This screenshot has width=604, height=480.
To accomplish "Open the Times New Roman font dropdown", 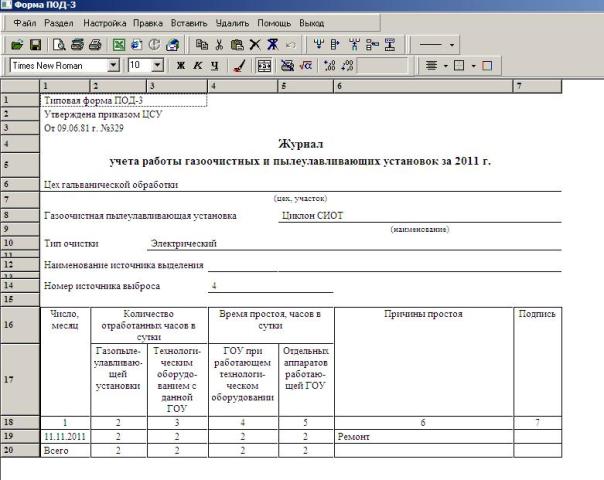I will [x=112, y=66].
